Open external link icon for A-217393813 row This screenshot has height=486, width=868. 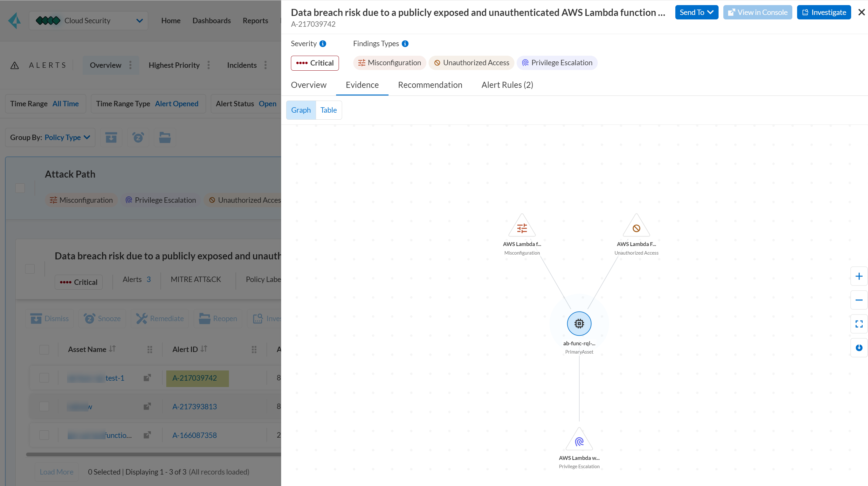(x=147, y=406)
